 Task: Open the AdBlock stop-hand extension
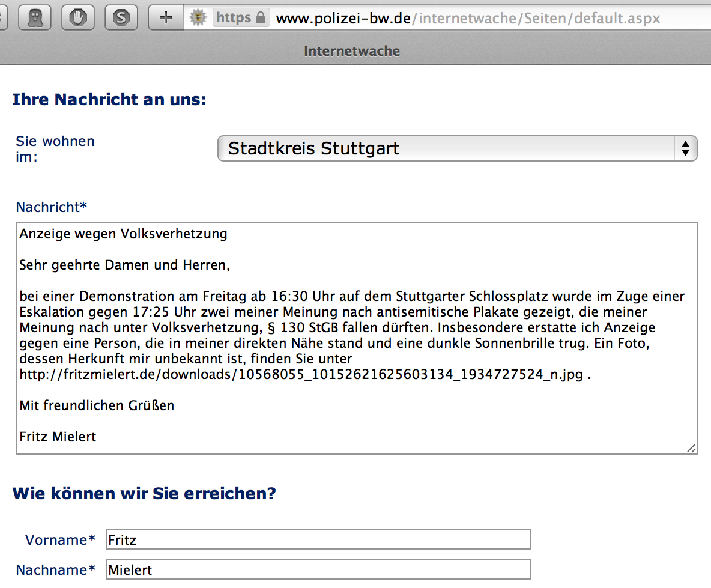pos(78,17)
